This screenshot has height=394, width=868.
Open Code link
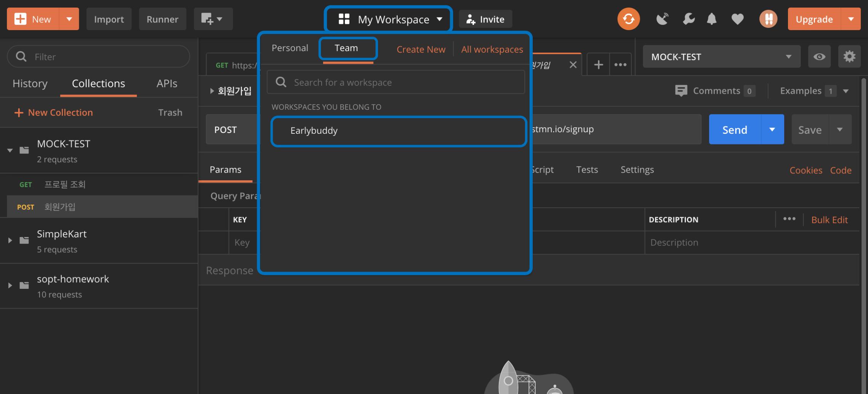click(841, 170)
